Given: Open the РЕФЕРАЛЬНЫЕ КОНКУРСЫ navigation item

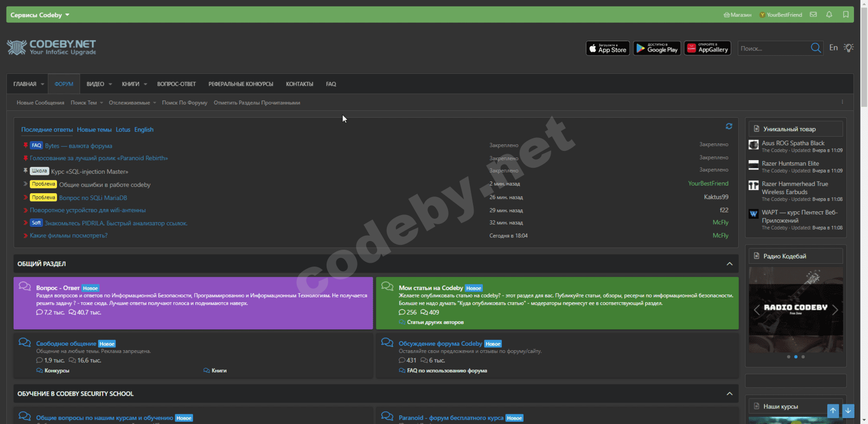Looking at the screenshot, I should click(241, 84).
